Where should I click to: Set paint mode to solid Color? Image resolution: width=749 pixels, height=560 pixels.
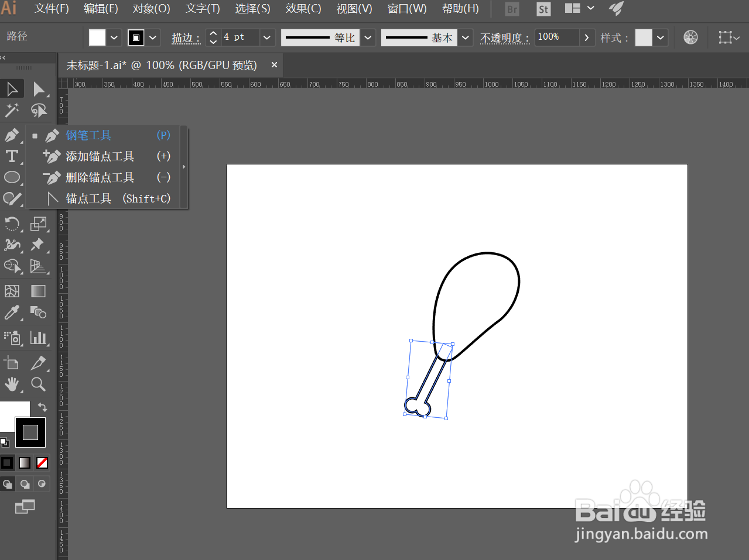[x=7, y=463]
